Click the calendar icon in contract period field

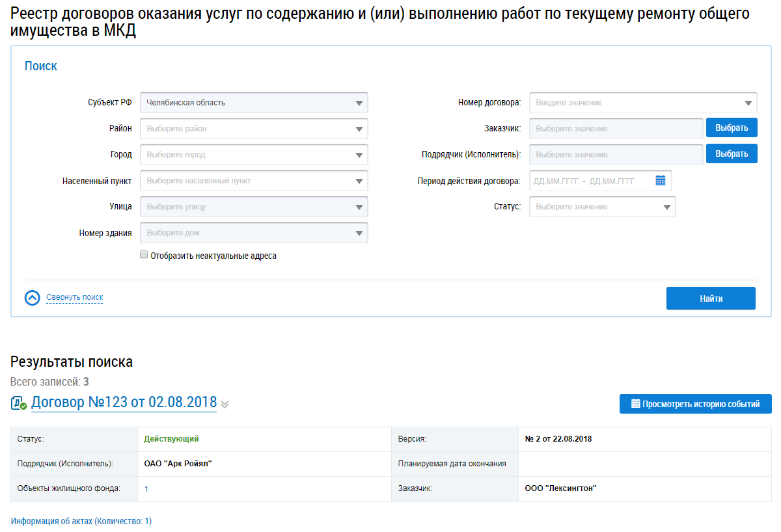point(660,181)
